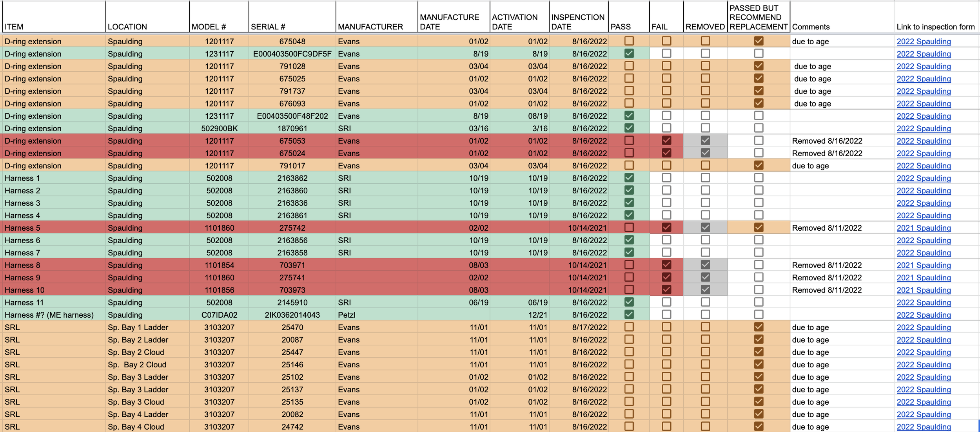Select comment Removed 8/16/2022 for serial 675024
Image resolution: width=980 pixels, height=432 pixels.
(x=842, y=154)
